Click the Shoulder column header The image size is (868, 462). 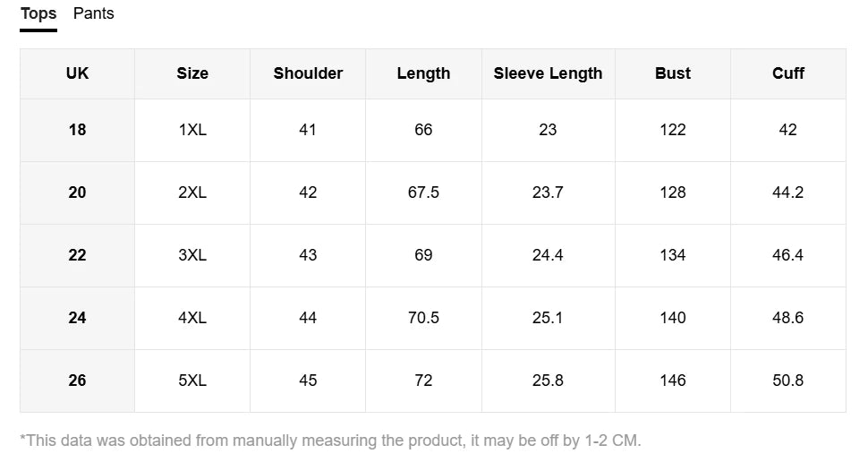tap(308, 73)
